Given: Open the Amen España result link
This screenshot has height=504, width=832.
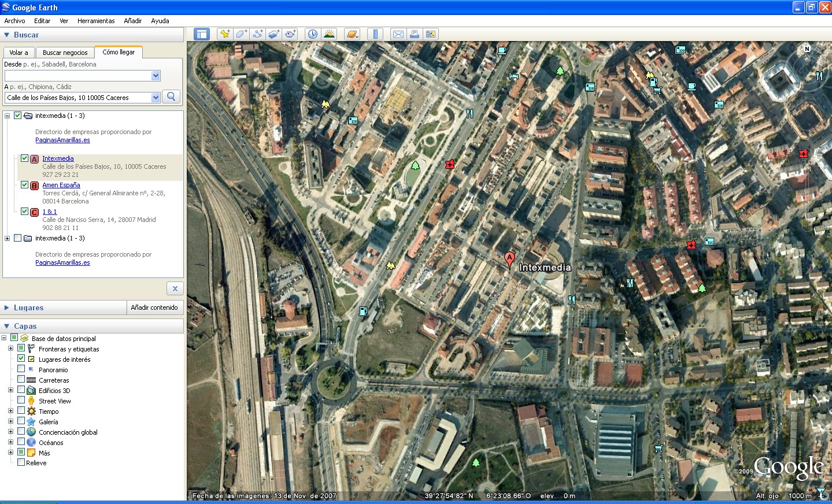Looking at the screenshot, I should 61,185.
